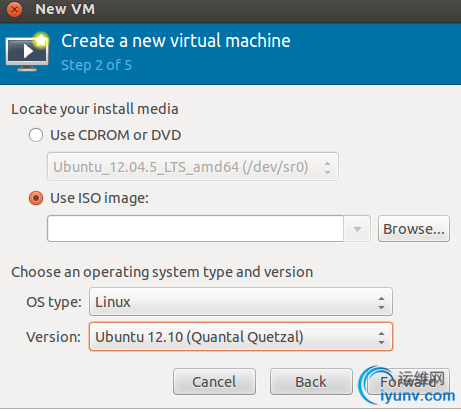The image size is (461, 412).
Task: Click inside the ISO image path field
Action: point(195,229)
